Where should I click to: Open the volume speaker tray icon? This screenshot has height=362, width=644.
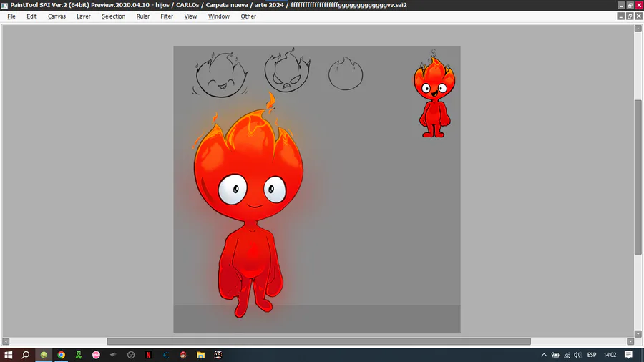click(x=578, y=355)
